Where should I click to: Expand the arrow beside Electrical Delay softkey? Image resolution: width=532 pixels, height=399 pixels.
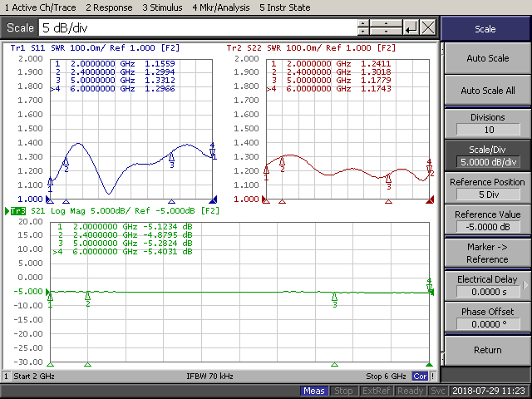[x=525, y=285]
